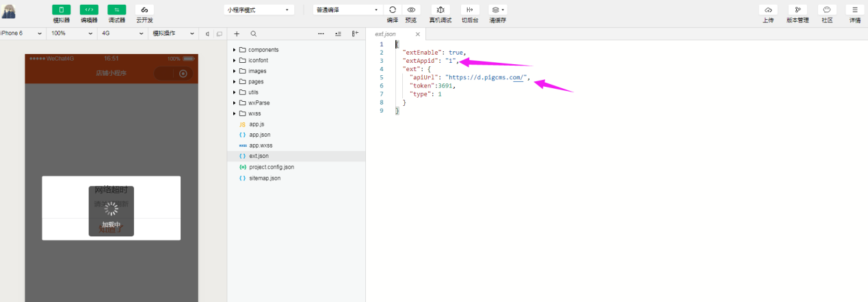Click the "extEnable" key in editor
Screen dimensions: 868x302
(423, 53)
